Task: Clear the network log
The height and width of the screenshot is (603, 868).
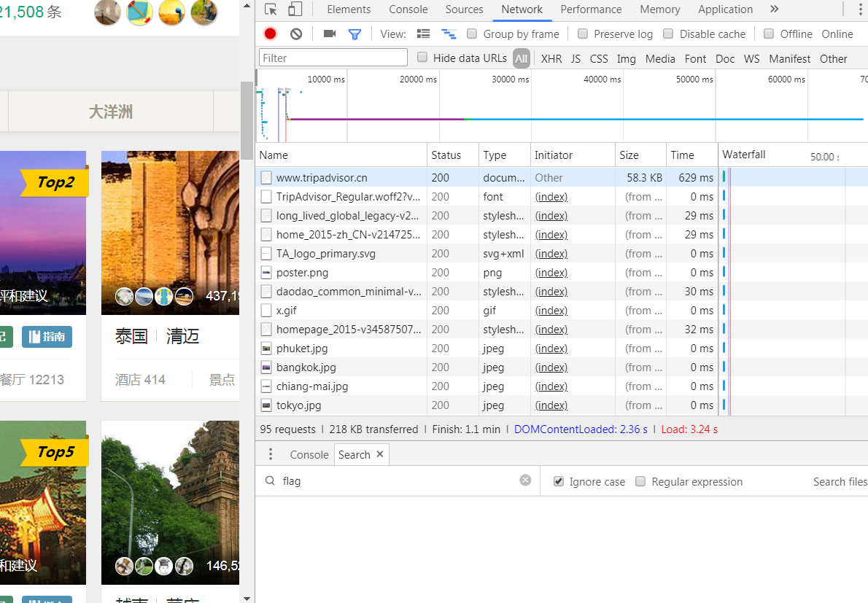Action: click(x=295, y=34)
